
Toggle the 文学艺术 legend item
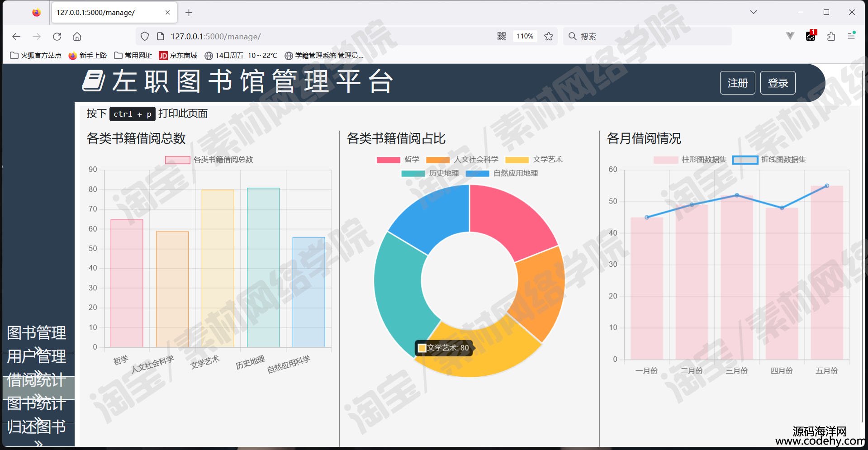coord(534,160)
